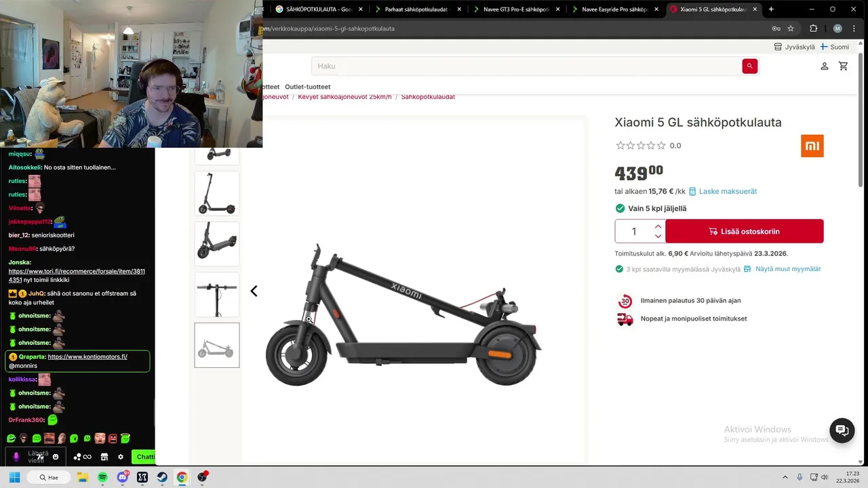Open the Laske maksuerät link
Image resolution: width=868 pixels, height=488 pixels.
(x=728, y=191)
